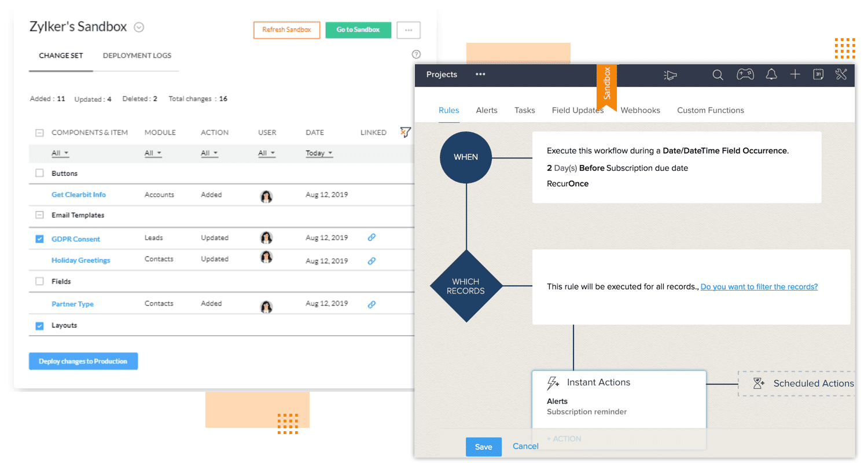The width and height of the screenshot is (868, 463).
Task: Select the Alerts tab
Action: coord(487,110)
